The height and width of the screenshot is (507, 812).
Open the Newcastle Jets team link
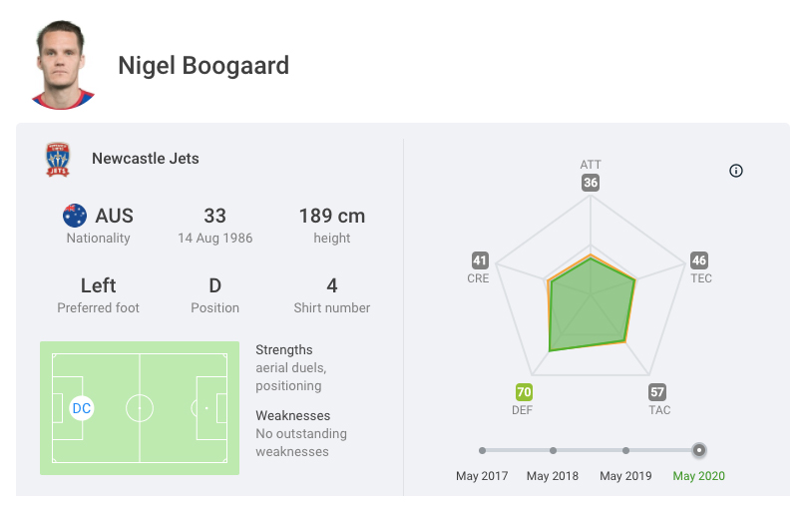tap(146, 159)
